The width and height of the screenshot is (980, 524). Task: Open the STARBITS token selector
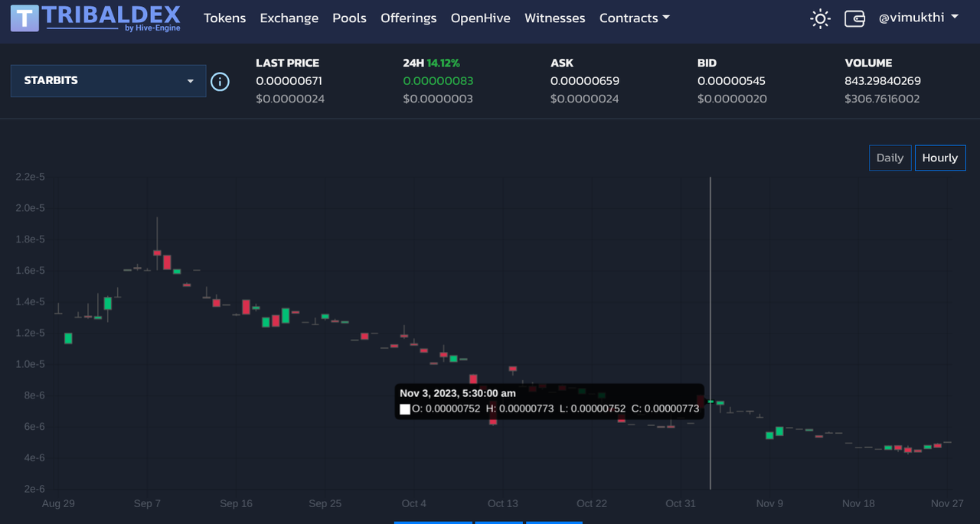tap(109, 80)
